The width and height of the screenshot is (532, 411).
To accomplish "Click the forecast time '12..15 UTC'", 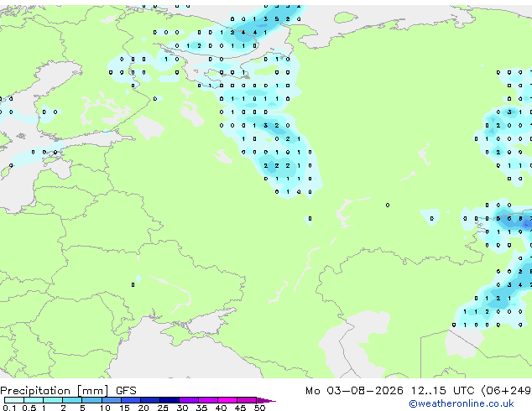I will point(442,391).
